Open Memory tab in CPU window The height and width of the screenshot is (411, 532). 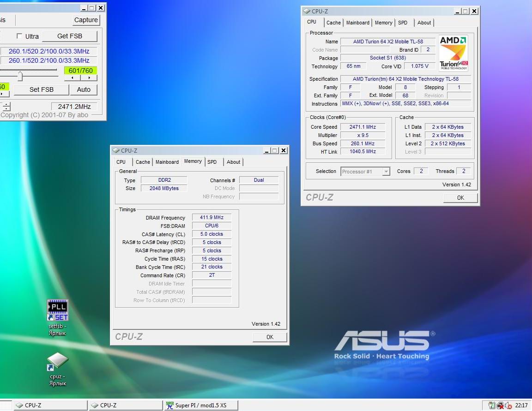(x=383, y=23)
